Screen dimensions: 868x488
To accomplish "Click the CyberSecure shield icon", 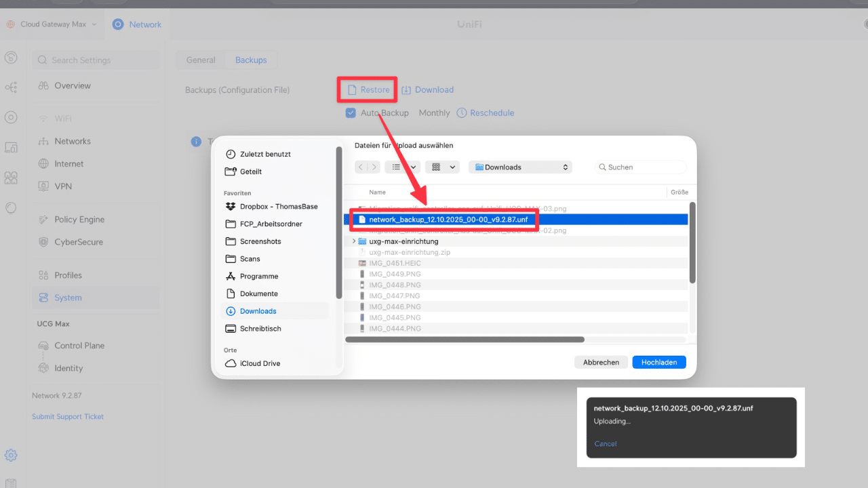I will pyautogui.click(x=43, y=242).
